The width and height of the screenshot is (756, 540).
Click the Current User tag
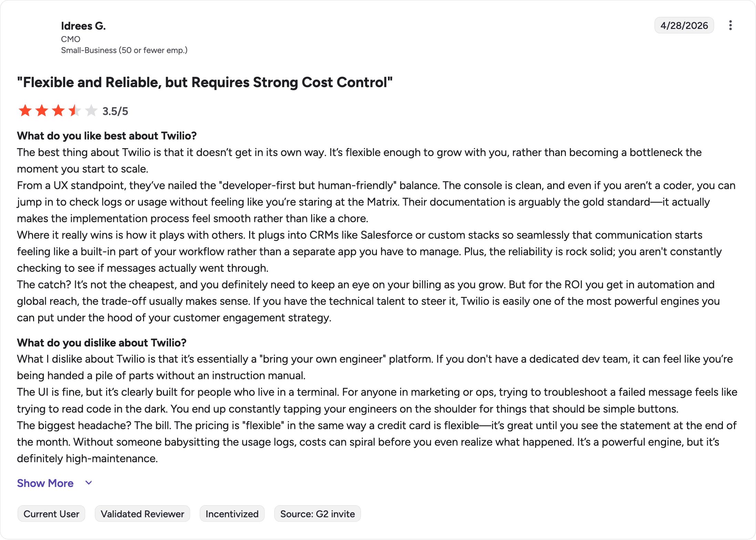[51, 514]
